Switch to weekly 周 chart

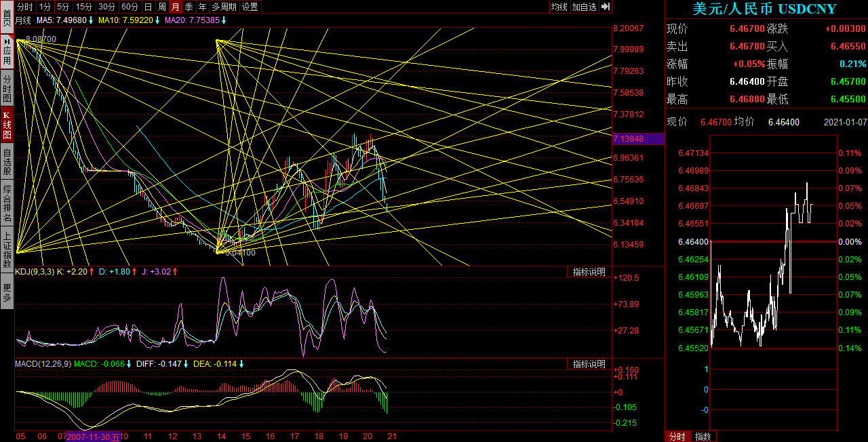(162, 7)
